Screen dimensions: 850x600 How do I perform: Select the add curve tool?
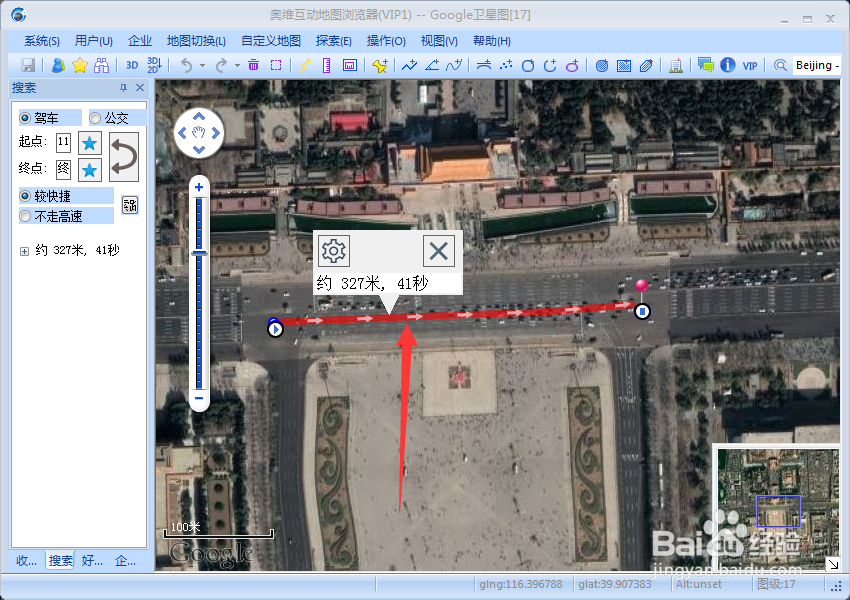pos(454,66)
